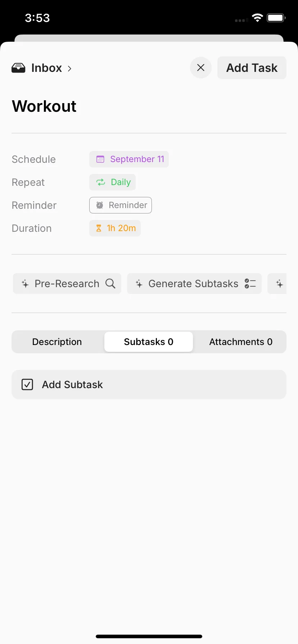This screenshot has height=644, width=298.
Task: Open the September 11 schedule picker
Action: coord(129,159)
